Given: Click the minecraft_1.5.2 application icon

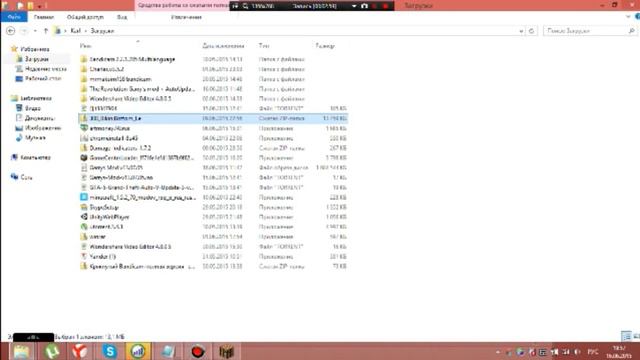Looking at the screenshot, I should [84, 197].
